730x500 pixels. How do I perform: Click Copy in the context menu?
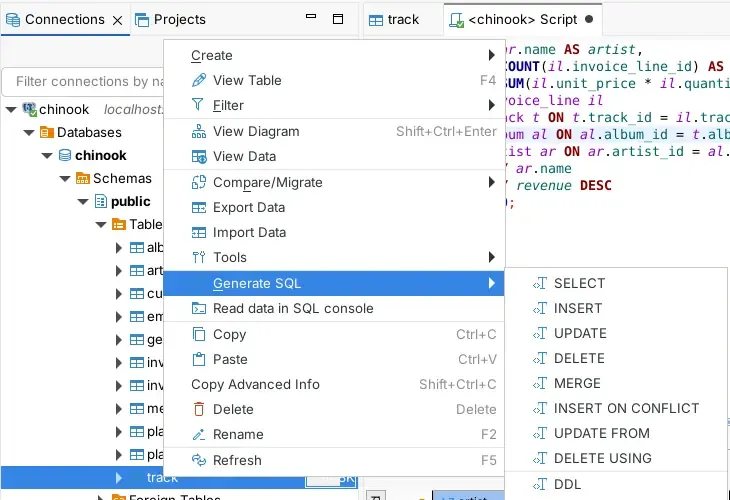click(x=334, y=335)
